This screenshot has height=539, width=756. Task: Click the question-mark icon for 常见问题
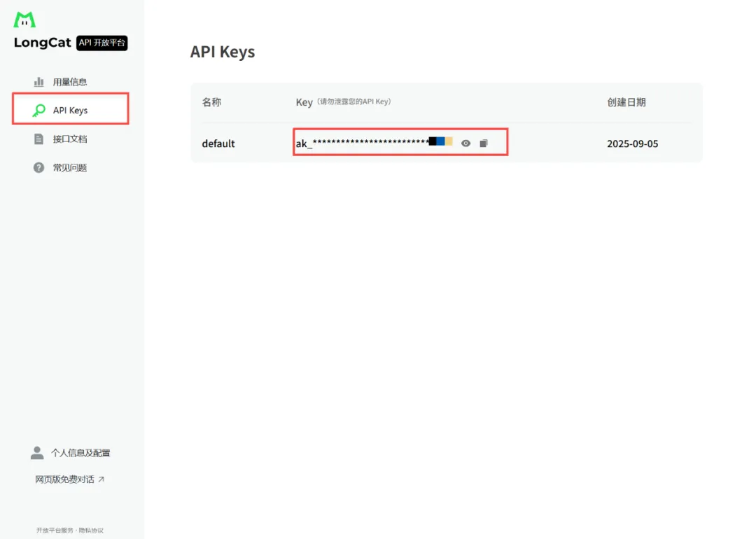point(39,167)
